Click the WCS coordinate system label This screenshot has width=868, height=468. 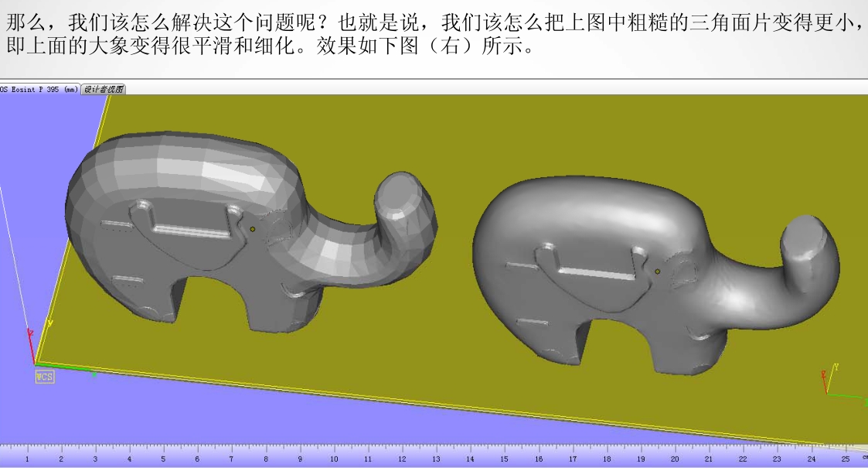(45, 377)
